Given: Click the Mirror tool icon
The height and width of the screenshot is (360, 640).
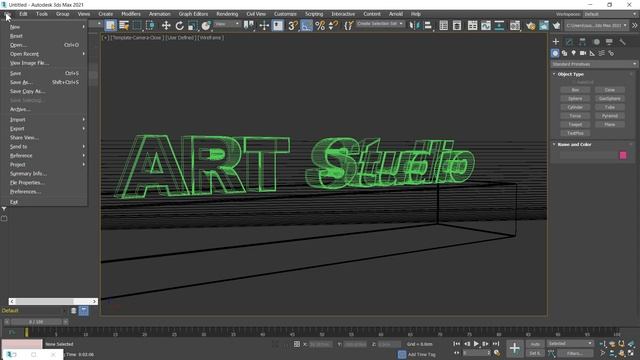Looking at the screenshot, I should tap(414, 26).
